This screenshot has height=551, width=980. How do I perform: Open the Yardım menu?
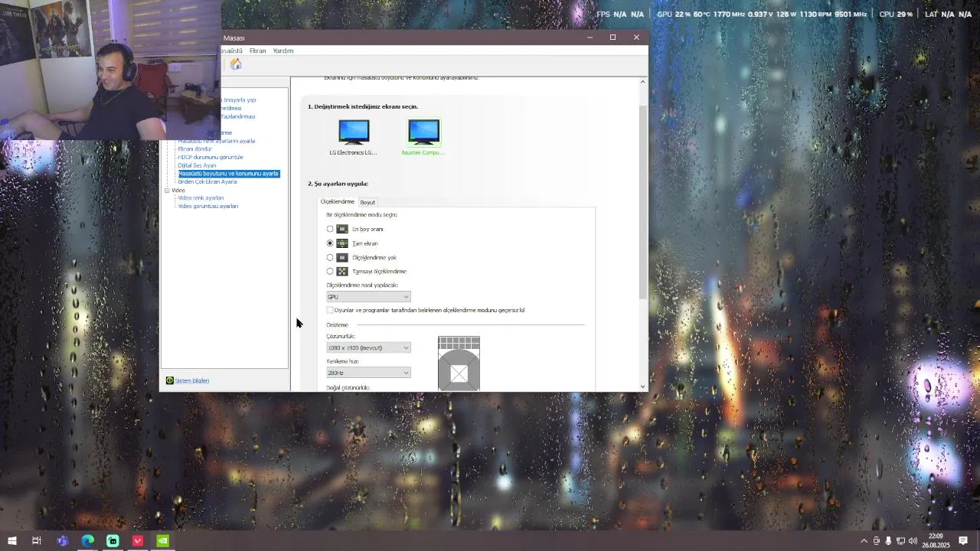(x=283, y=51)
